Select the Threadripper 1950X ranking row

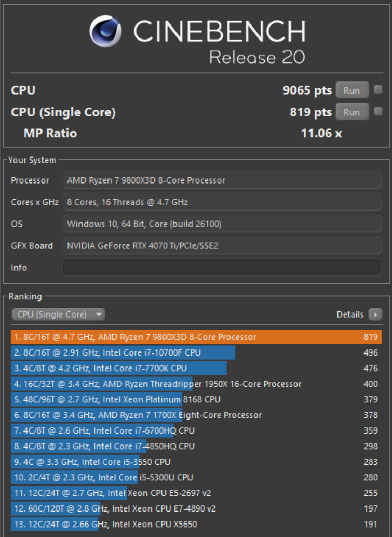click(196, 384)
